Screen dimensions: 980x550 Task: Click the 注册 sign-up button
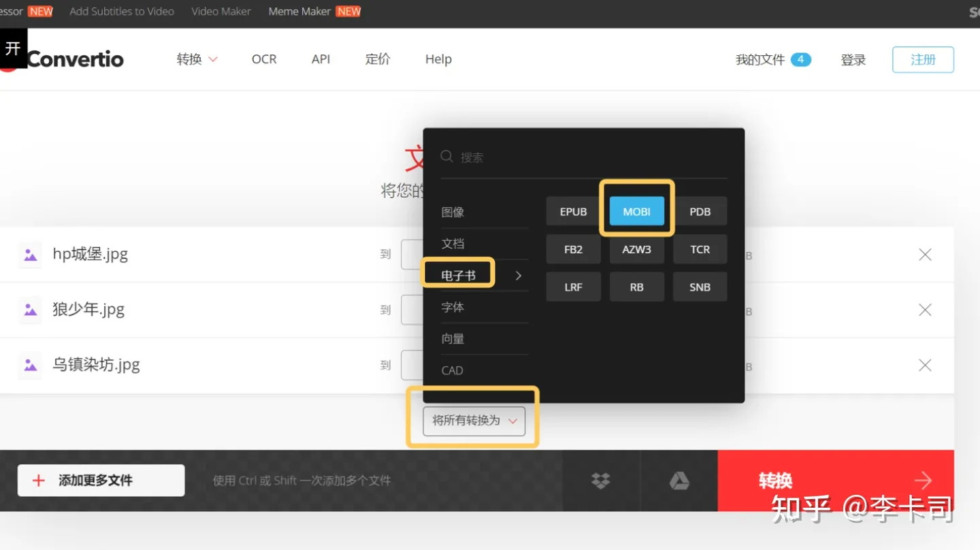click(x=923, y=60)
